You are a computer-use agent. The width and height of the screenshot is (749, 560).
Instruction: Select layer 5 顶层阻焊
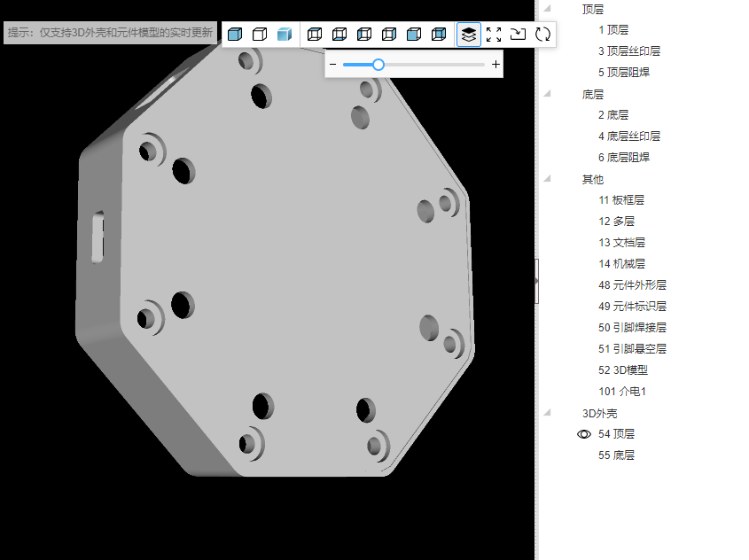coord(624,73)
